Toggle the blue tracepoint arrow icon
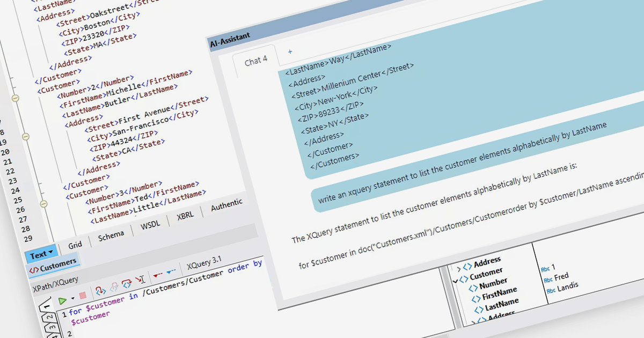The height and width of the screenshot is (338, 644). [171, 272]
